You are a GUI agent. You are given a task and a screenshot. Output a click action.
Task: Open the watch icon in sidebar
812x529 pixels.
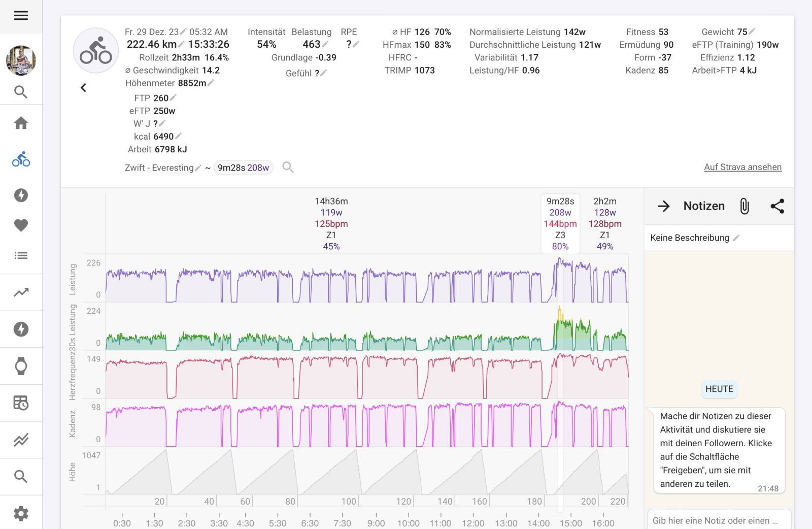click(x=21, y=366)
